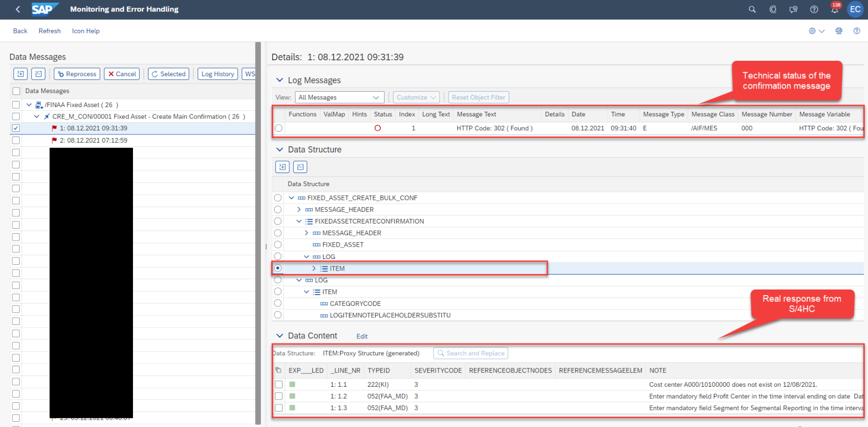Select radio for HTTP Code 302 log row
The width and height of the screenshot is (868, 427).
[279, 128]
